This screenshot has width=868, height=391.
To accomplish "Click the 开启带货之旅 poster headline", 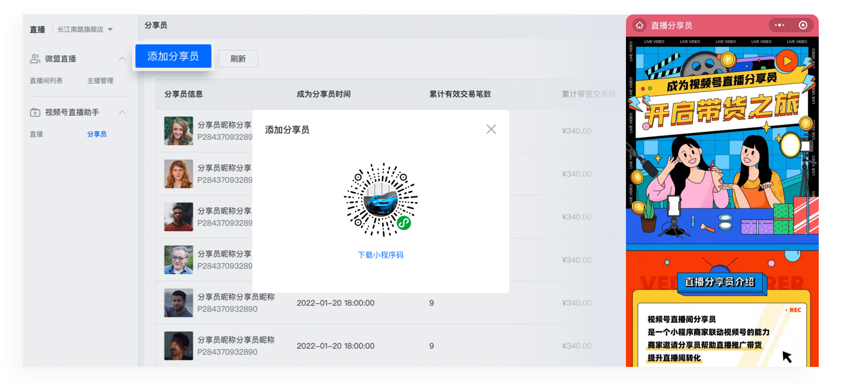I will (x=721, y=110).
